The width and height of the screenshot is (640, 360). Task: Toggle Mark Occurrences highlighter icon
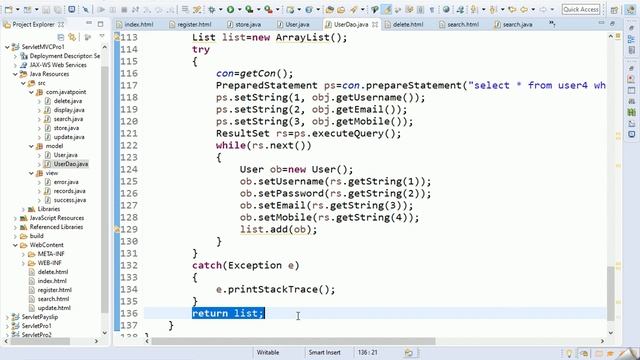387,9
